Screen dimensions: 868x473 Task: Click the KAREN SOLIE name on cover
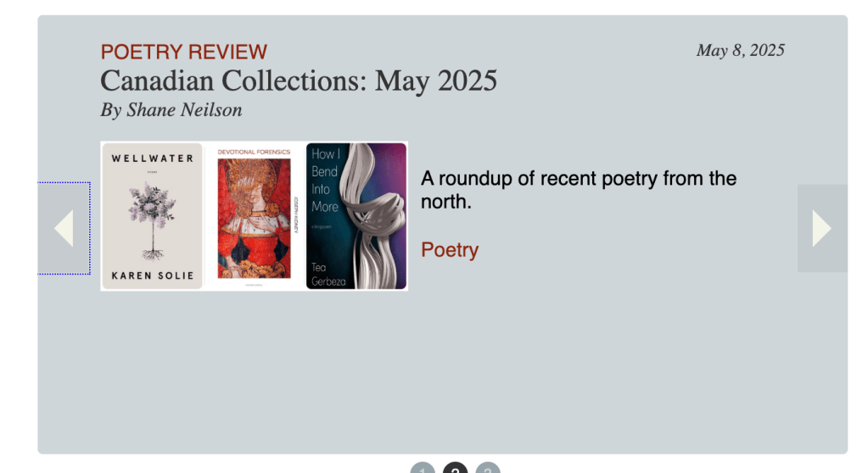point(153,275)
